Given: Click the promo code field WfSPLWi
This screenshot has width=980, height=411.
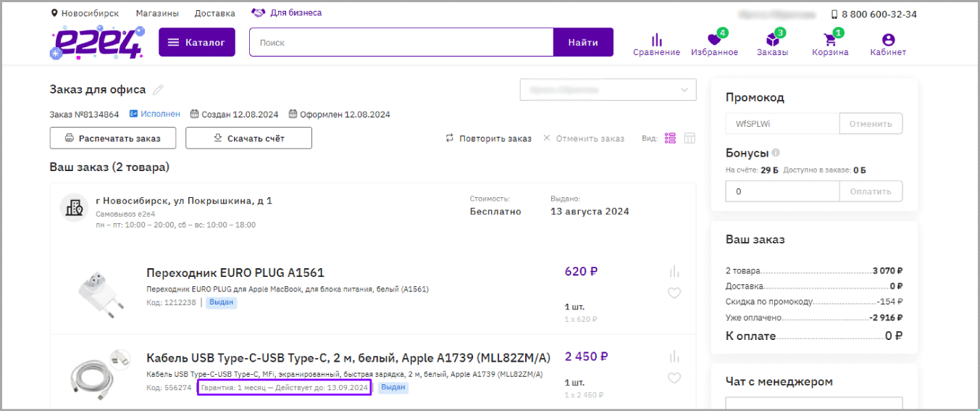Looking at the screenshot, I should 782,123.
